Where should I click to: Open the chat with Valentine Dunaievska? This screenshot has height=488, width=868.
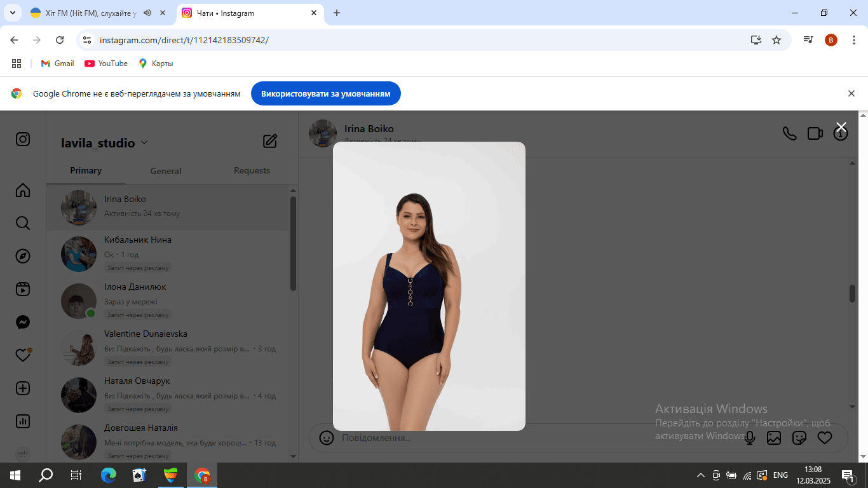pos(168,348)
